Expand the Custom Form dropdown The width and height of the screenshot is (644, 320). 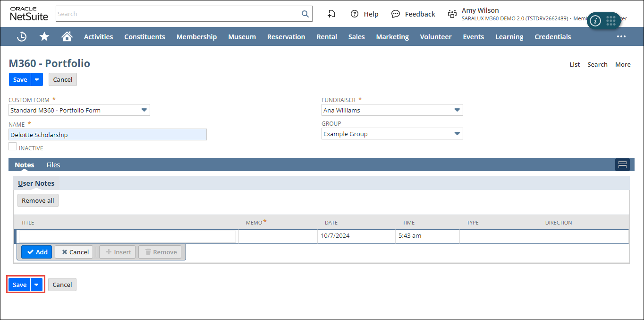click(144, 110)
